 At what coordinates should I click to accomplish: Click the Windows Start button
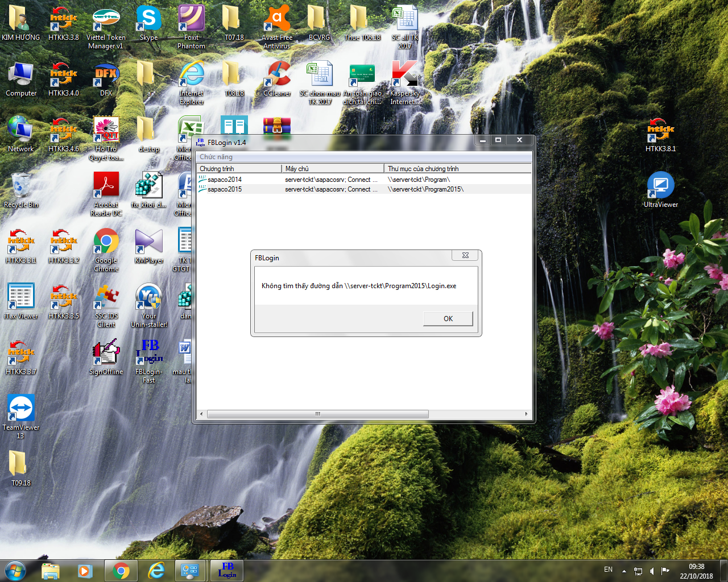click(x=15, y=571)
